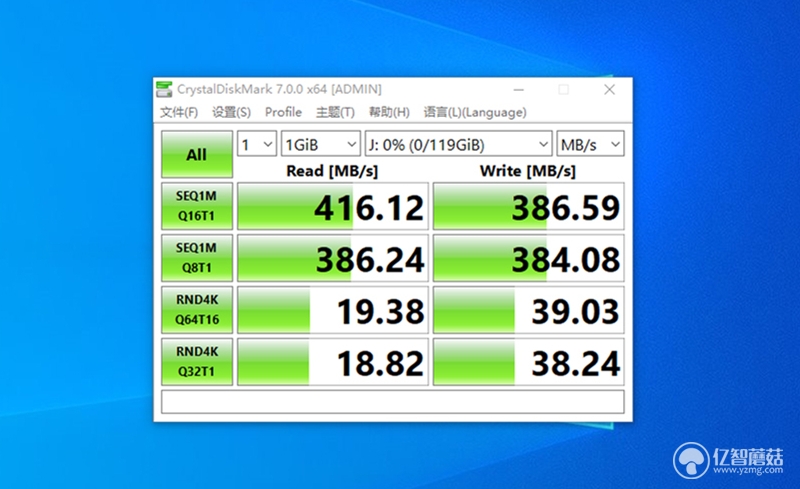Image resolution: width=800 pixels, height=489 pixels.
Task: Open the 主题(T) menu
Action: [335, 112]
